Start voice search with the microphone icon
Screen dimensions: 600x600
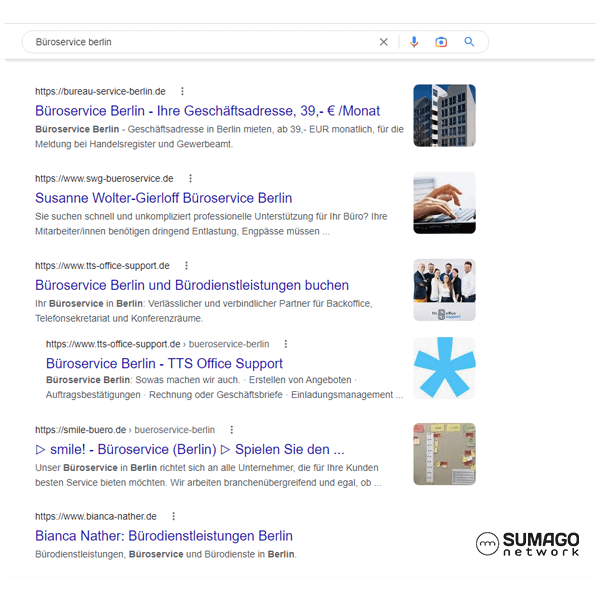point(414,42)
